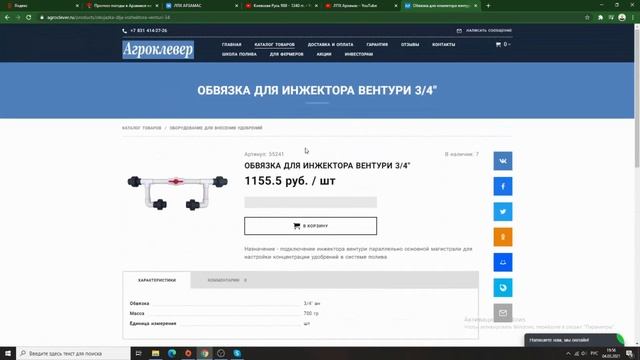Click the phone icon next to the number

click(124, 31)
